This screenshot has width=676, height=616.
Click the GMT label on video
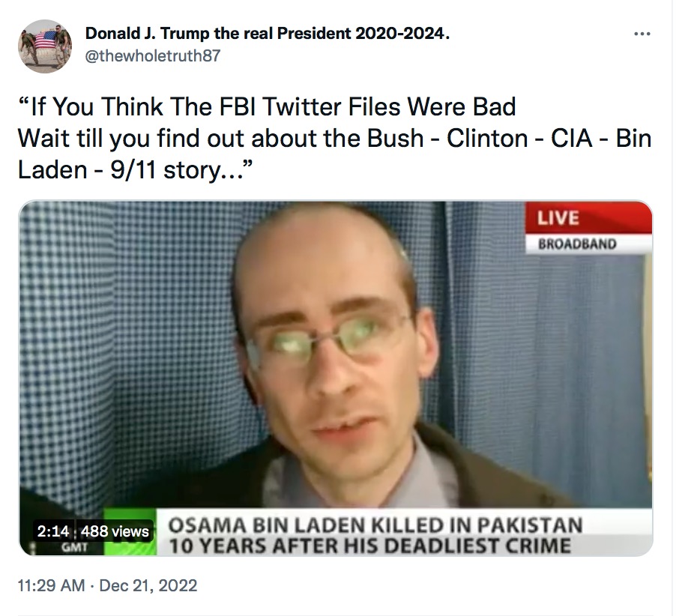point(75,547)
